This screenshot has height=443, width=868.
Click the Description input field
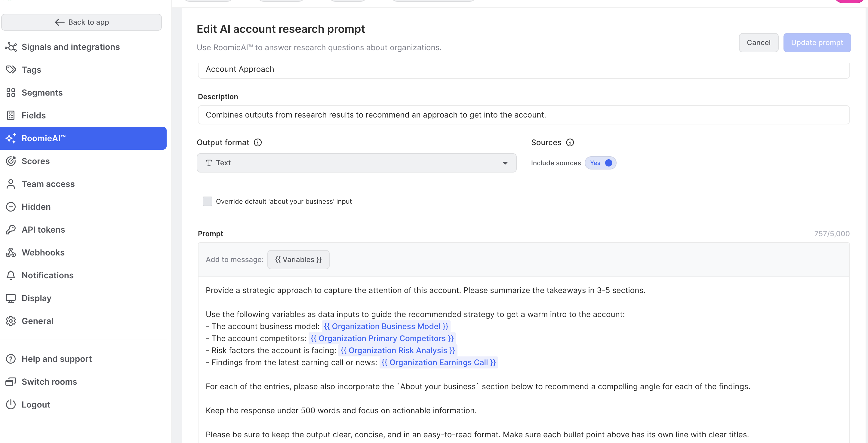point(524,115)
